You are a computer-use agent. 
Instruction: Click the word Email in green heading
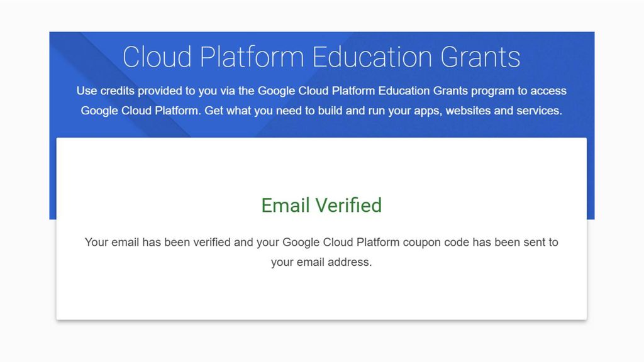pyautogui.click(x=285, y=206)
